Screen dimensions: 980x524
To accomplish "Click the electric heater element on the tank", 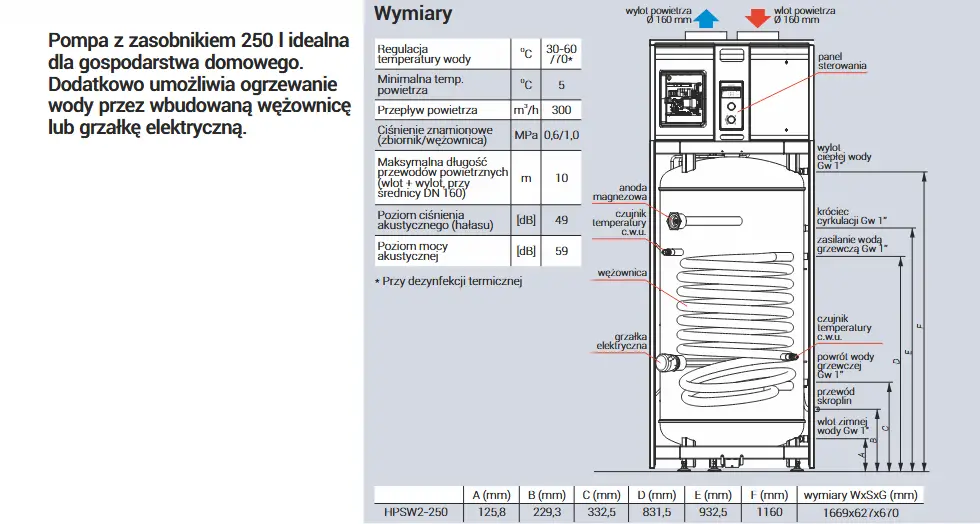I will [x=670, y=362].
